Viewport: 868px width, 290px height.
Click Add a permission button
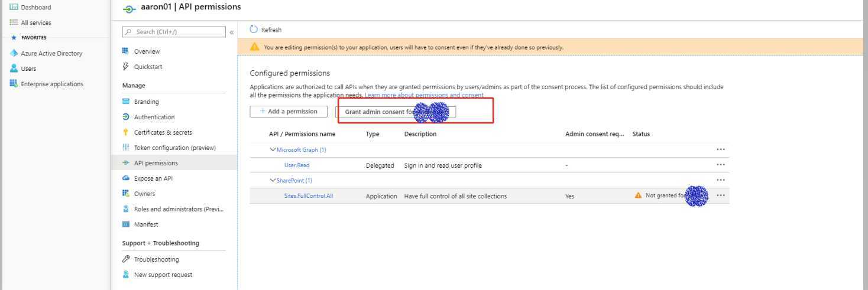coord(288,112)
